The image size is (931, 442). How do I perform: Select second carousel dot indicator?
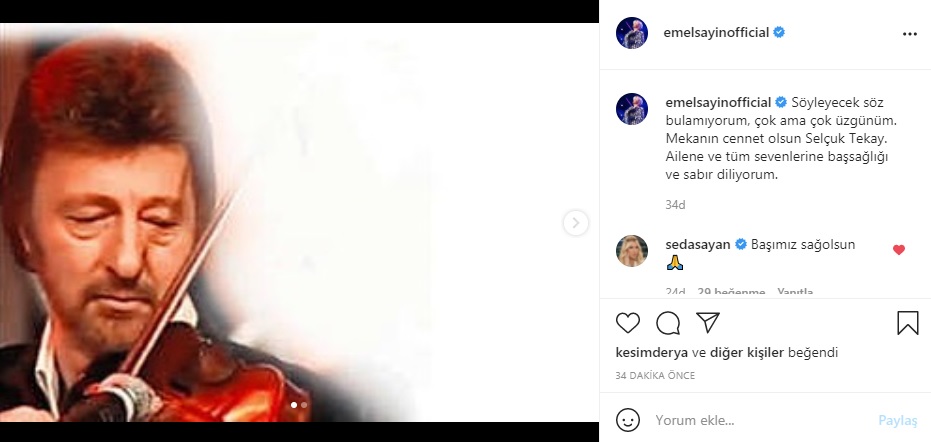pyautogui.click(x=304, y=405)
